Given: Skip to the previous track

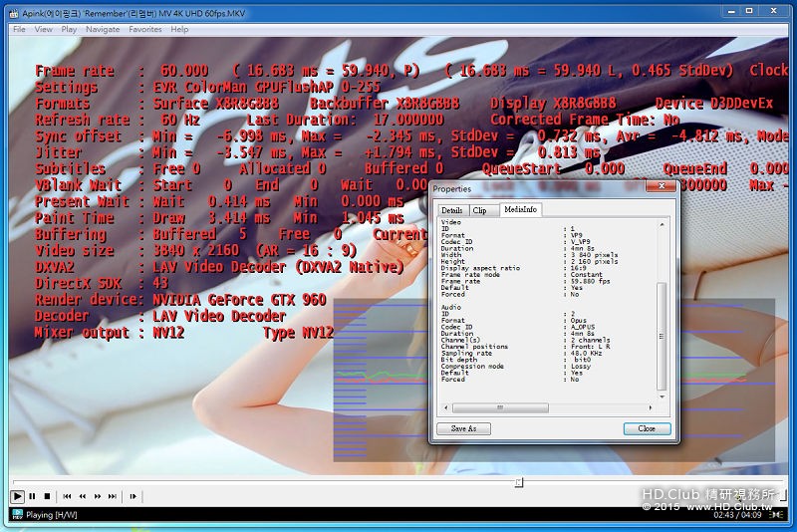Looking at the screenshot, I should [x=67, y=496].
